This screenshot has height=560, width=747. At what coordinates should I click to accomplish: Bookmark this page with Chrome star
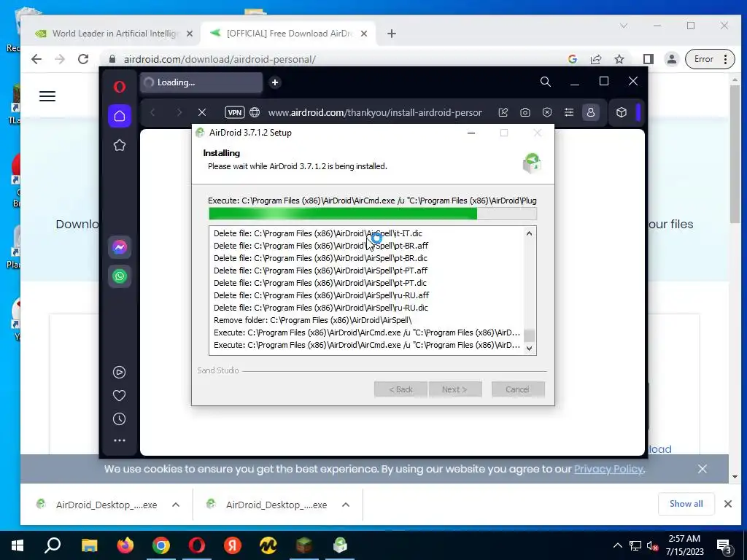pyautogui.click(x=619, y=59)
